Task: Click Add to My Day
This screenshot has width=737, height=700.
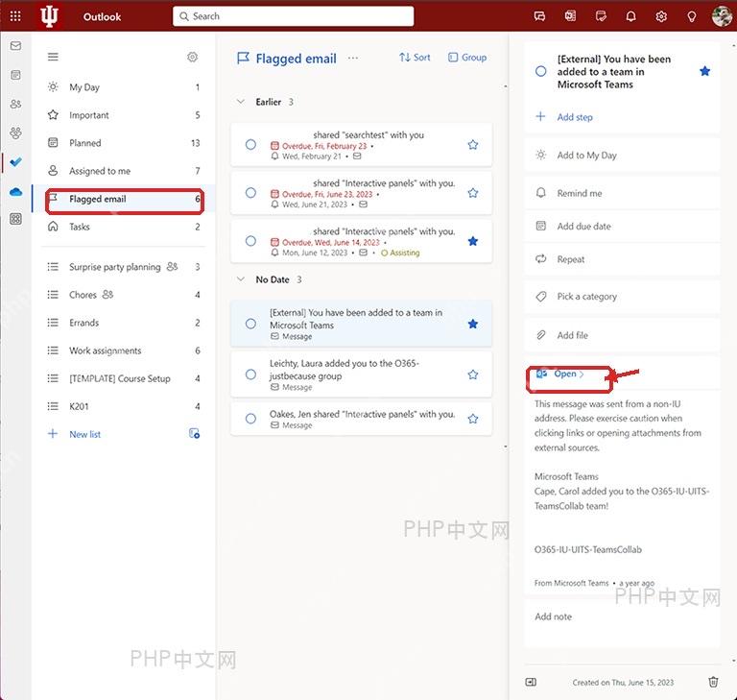Action: 622,155
